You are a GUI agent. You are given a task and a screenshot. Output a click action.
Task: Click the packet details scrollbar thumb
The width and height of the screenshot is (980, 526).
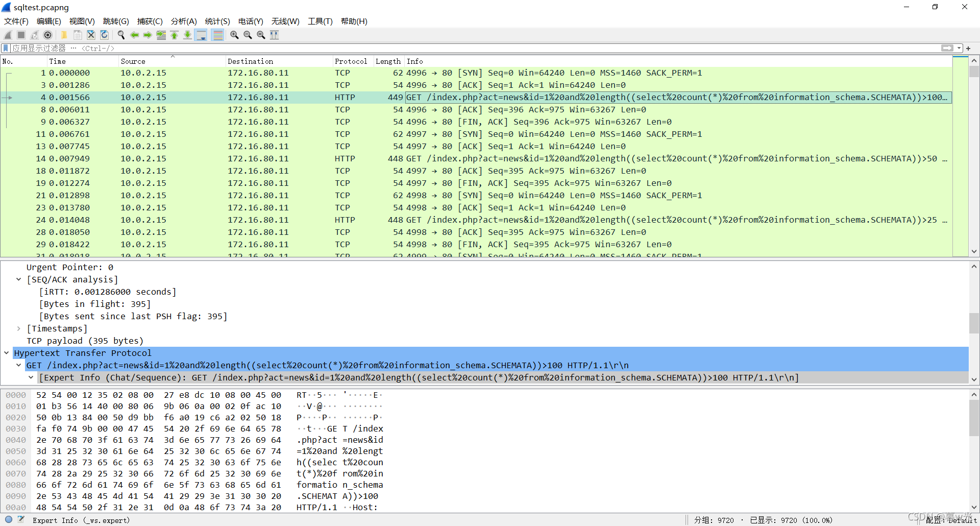[x=974, y=323]
